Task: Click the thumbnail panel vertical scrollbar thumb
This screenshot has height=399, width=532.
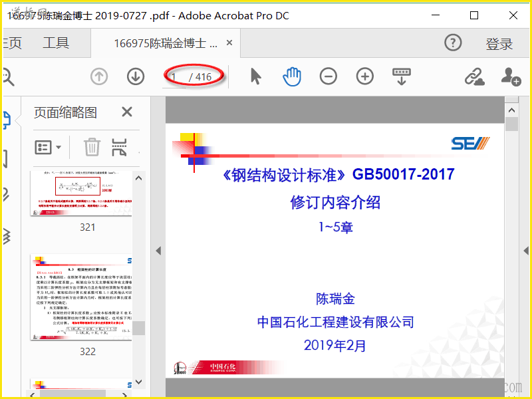Action: point(138,328)
